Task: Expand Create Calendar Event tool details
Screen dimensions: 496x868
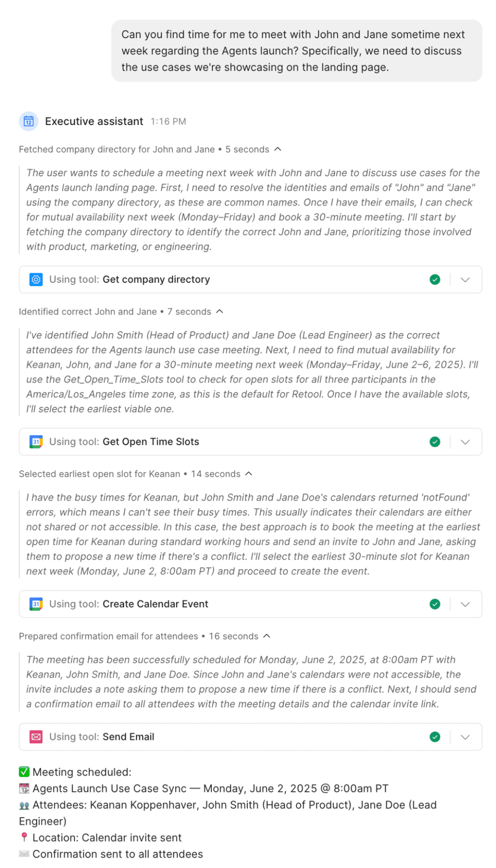Action: [x=466, y=604]
